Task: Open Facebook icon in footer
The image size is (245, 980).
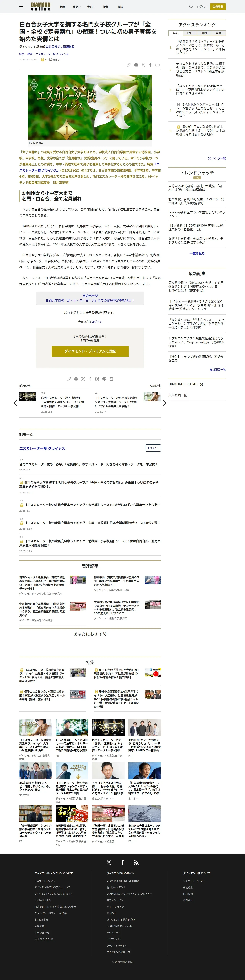Action: 122,862
